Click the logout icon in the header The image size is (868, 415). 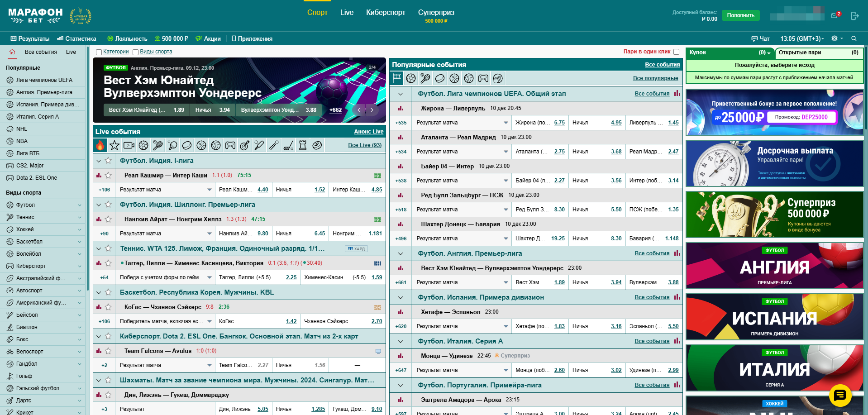[855, 16]
